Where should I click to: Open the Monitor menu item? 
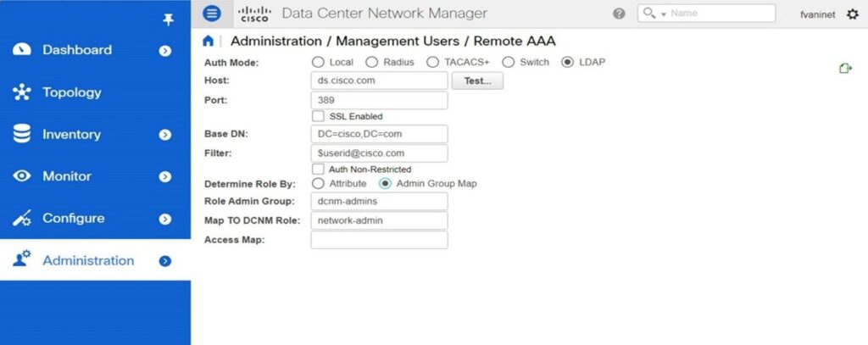tap(95, 176)
